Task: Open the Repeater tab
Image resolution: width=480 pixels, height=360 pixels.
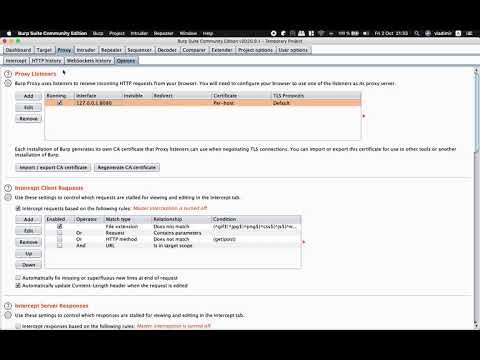Action: coord(111,50)
